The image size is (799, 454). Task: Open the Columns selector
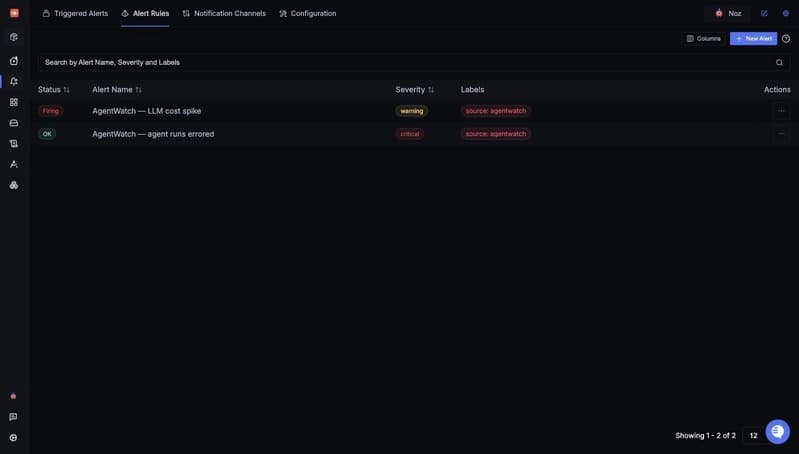coord(703,39)
